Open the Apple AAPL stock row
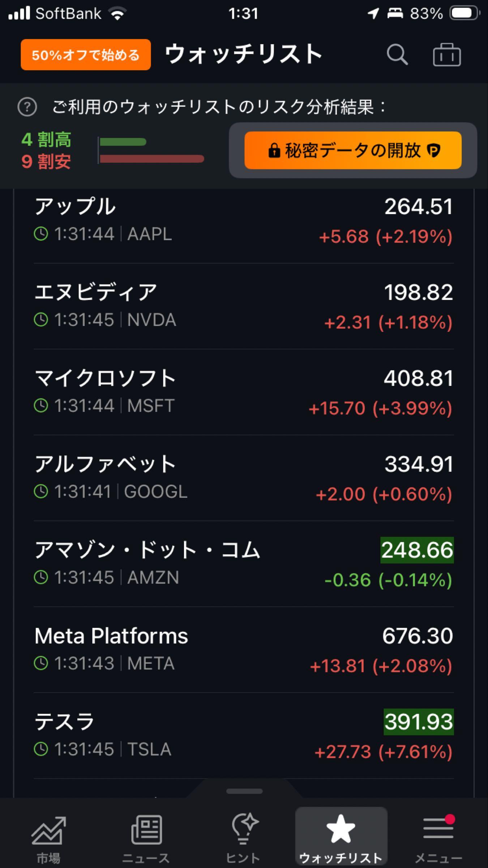The height and width of the screenshot is (868, 488). [x=244, y=221]
